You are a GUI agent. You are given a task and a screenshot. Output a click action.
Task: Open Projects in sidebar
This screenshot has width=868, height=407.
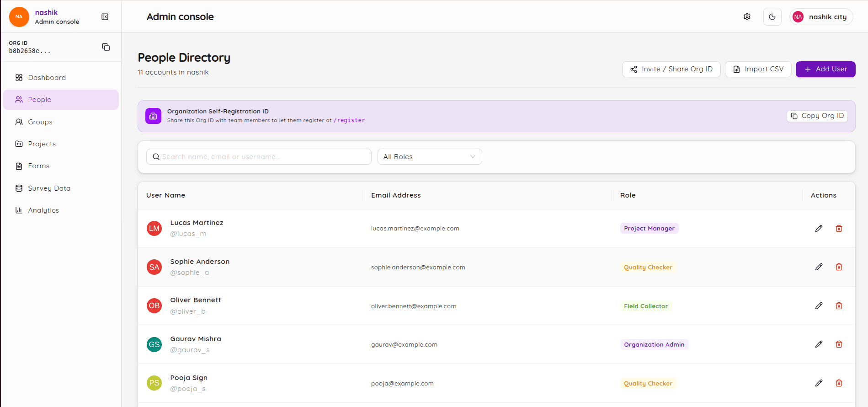61,144
